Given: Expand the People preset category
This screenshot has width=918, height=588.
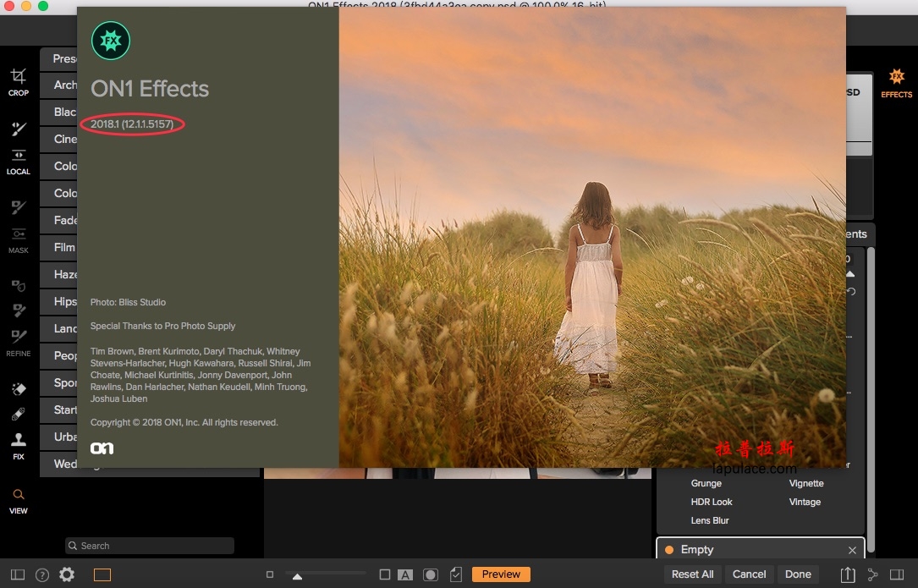Looking at the screenshot, I should pos(58,355).
